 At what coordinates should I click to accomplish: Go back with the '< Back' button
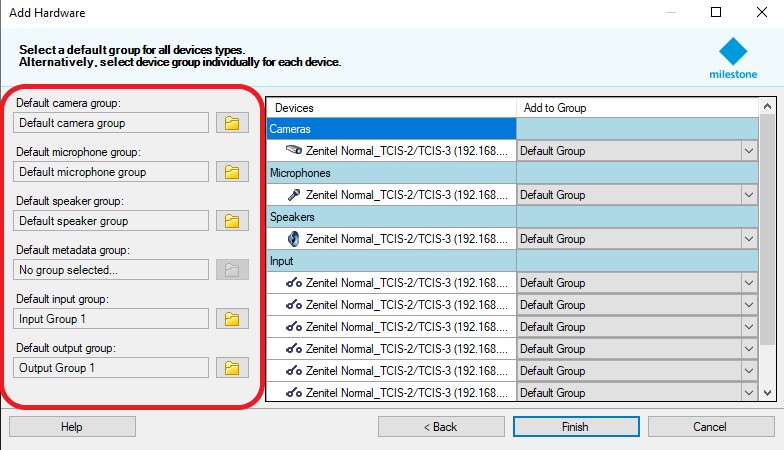click(x=441, y=426)
